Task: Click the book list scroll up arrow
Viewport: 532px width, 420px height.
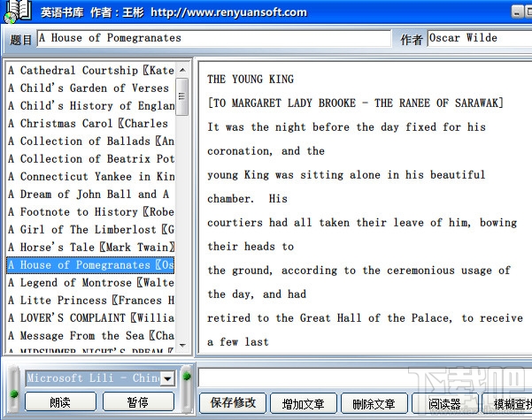Action: coord(182,70)
